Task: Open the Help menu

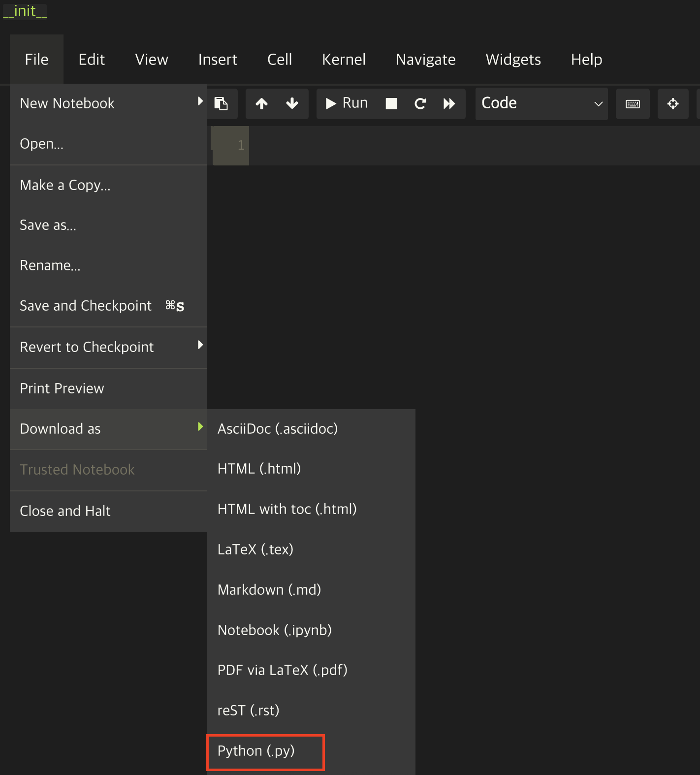Action: (x=586, y=59)
